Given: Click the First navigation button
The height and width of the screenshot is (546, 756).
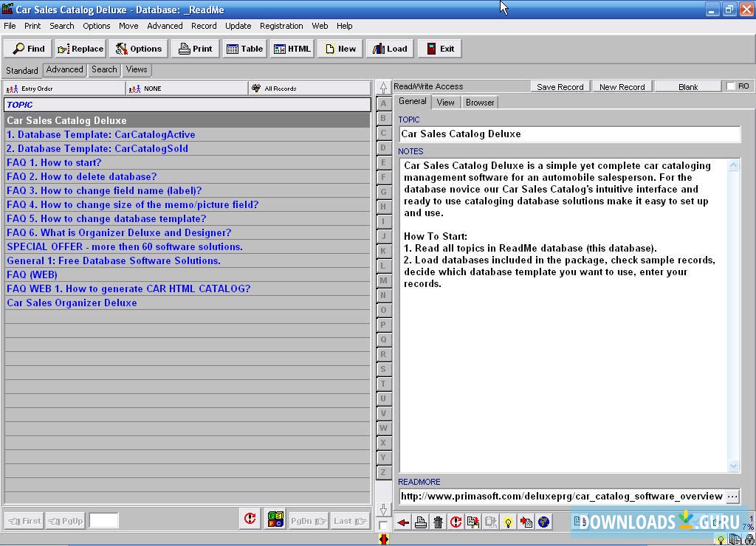Looking at the screenshot, I should (24, 521).
